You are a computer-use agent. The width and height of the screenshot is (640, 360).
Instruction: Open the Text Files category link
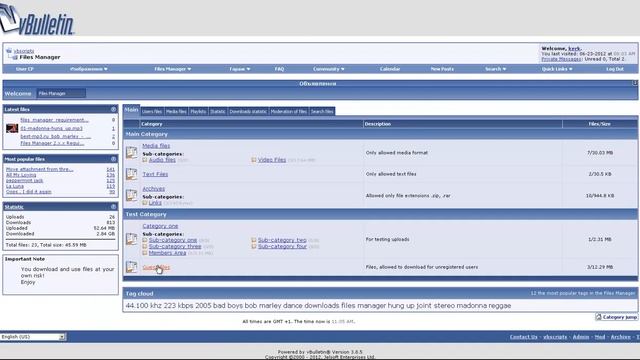tap(155, 174)
